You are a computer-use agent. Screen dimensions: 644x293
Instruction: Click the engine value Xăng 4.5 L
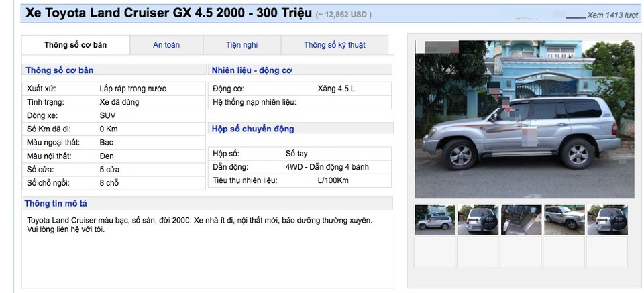tap(336, 89)
